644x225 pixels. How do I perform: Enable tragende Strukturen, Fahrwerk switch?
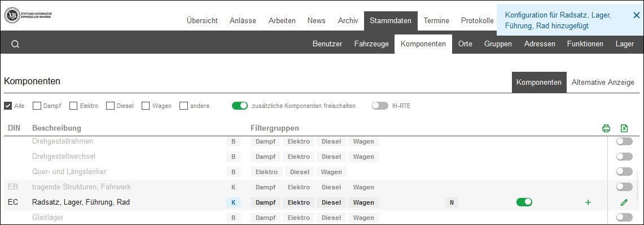pos(624,187)
